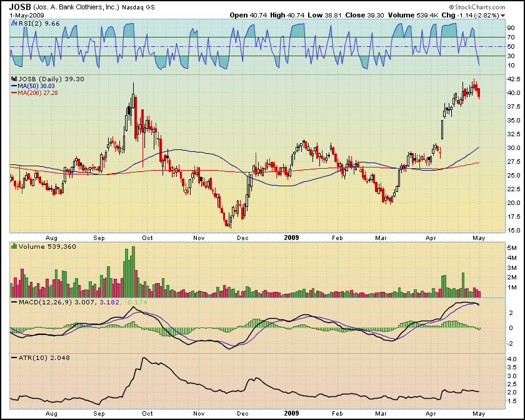525x420 pixels.
Task: Click the MA(50) 30.03 legend text
Action: (36, 86)
